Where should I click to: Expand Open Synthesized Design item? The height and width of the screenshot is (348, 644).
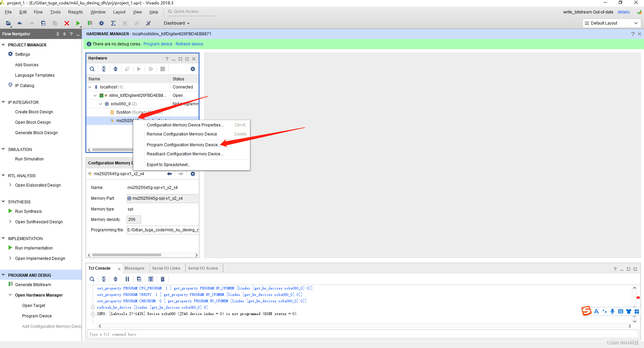coord(10,222)
